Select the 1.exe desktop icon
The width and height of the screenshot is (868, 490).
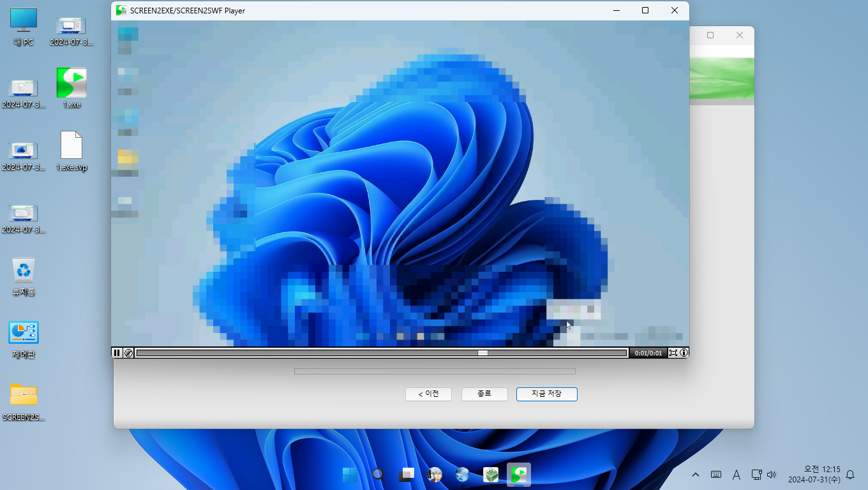[x=71, y=88]
